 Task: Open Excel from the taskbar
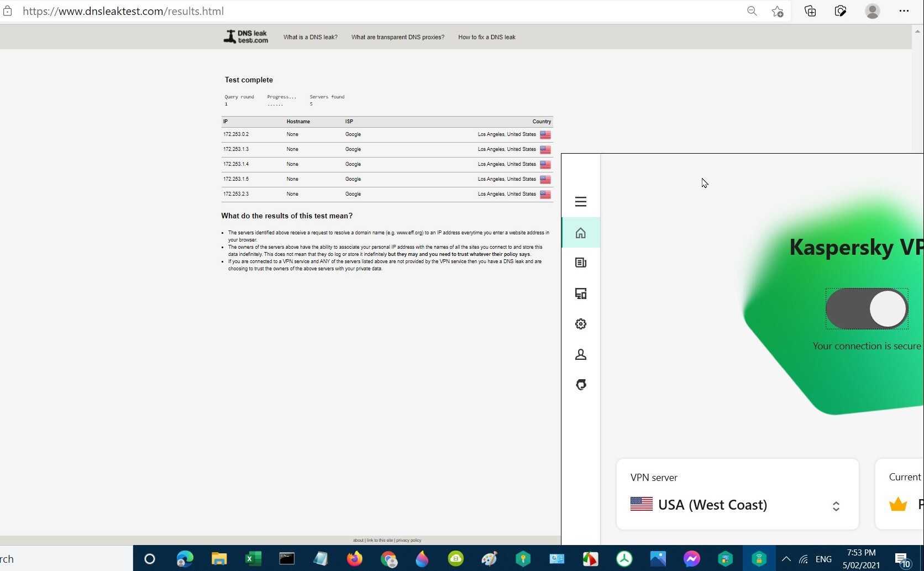pos(253,559)
